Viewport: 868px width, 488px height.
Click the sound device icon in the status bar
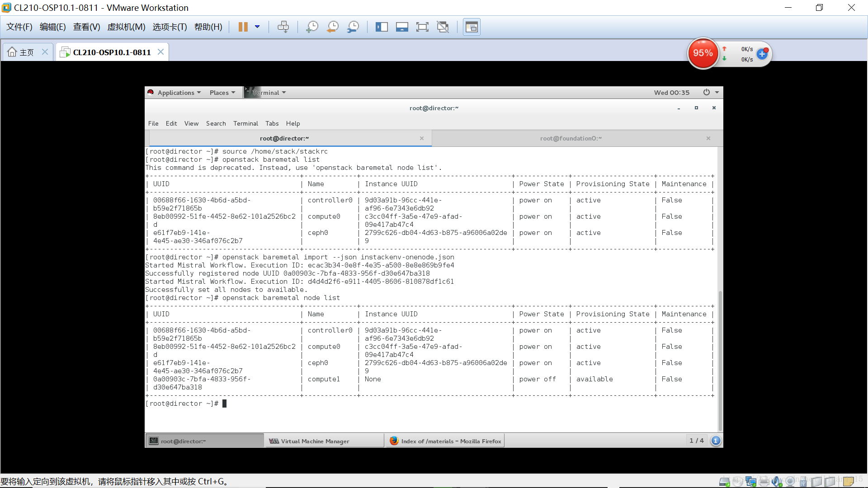pyautogui.click(x=777, y=481)
